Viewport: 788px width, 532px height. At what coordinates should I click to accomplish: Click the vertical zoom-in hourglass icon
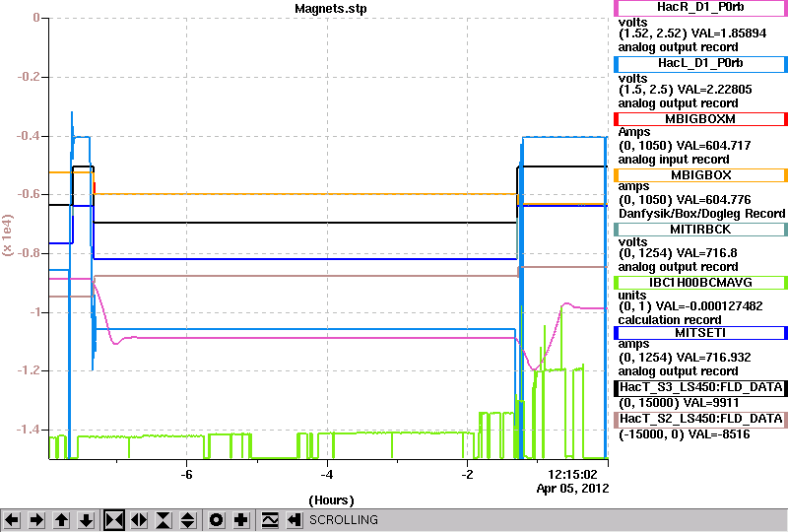(x=164, y=520)
